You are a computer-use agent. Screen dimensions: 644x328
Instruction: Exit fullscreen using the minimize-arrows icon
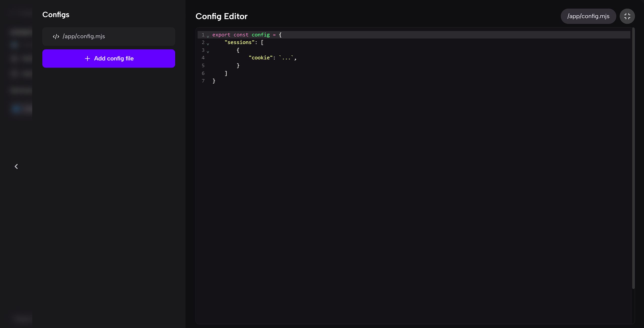tap(627, 16)
